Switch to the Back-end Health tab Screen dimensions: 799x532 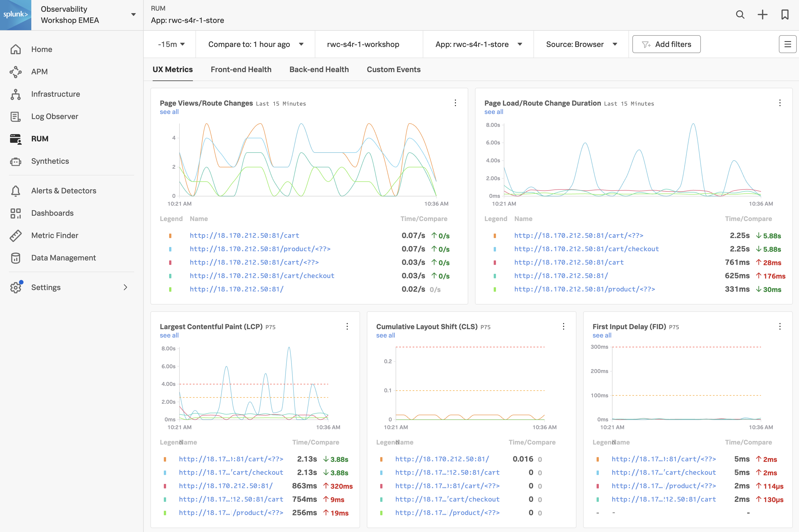pos(319,69)
